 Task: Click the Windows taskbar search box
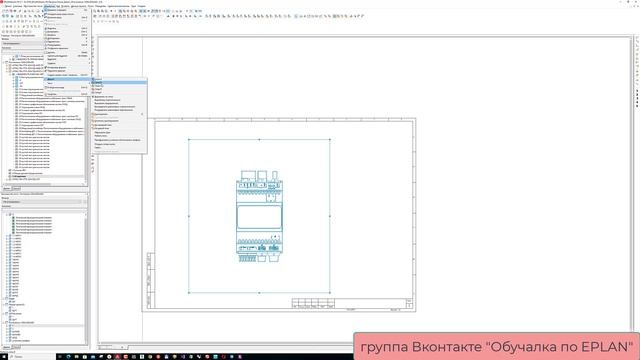(x=31, y=357)
